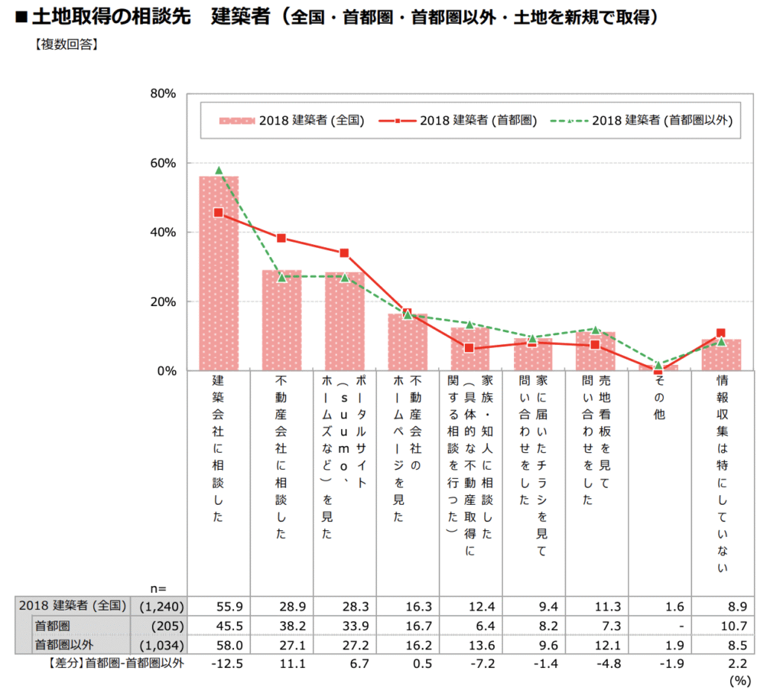Click the 80% axis label
The height and width of the screenshot is (700, 783).
coord(163,93)
